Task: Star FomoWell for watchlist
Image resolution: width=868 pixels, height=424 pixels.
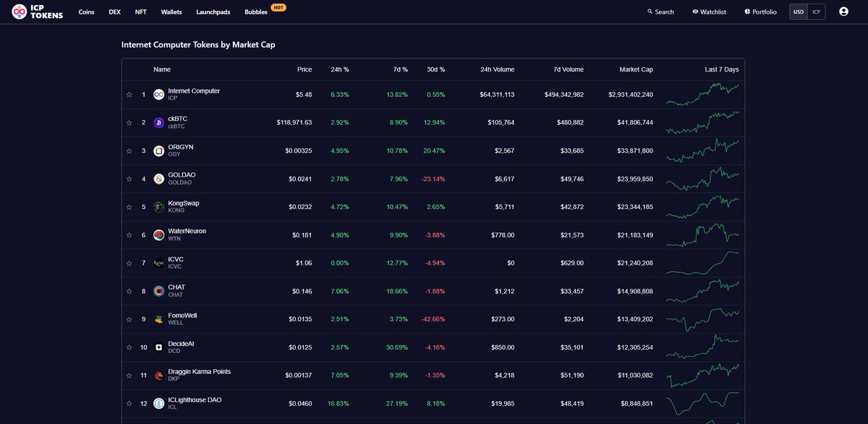Action: tap(129, 319)
